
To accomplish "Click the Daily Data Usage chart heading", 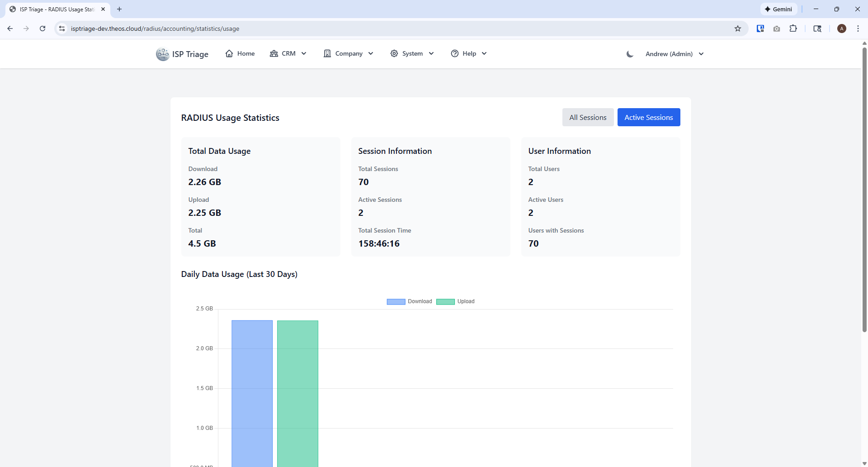I will pos(239,274).
